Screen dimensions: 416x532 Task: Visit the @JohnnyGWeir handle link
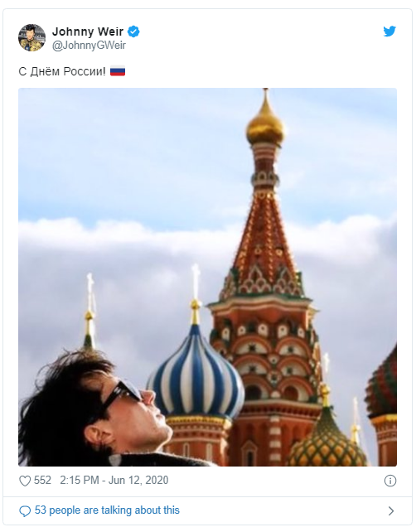coord(89,45)
